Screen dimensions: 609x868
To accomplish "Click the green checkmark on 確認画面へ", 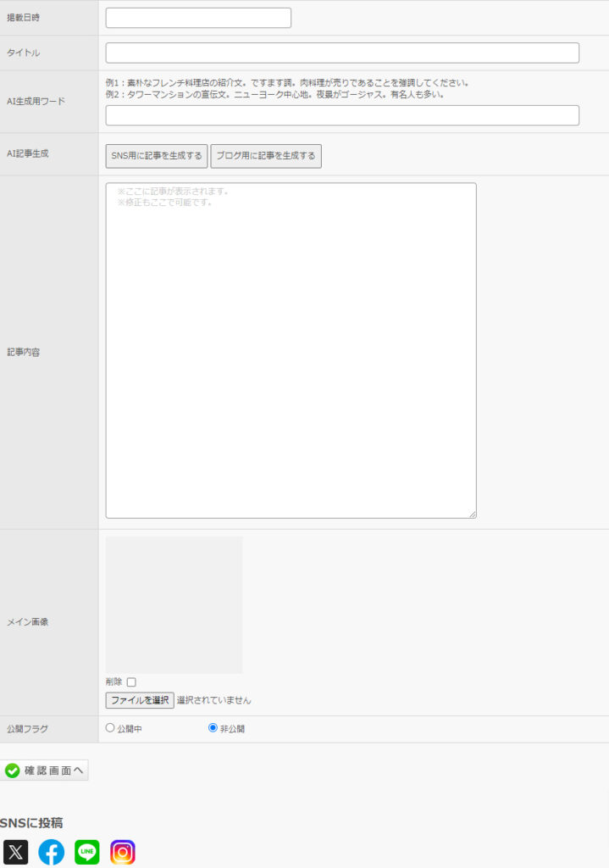I will (x=12, y=771).
